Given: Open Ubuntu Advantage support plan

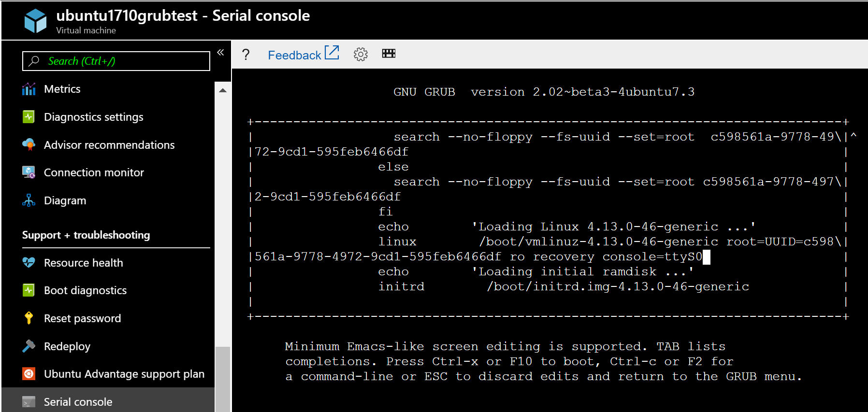Looking at the screenshot, I should 124,374.
